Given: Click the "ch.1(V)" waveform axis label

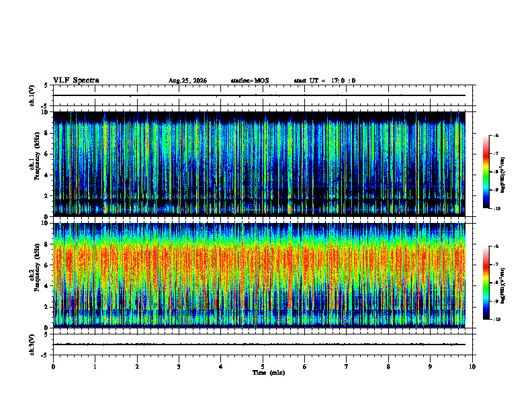Looking at the screenshot, I should coord(32,95).
